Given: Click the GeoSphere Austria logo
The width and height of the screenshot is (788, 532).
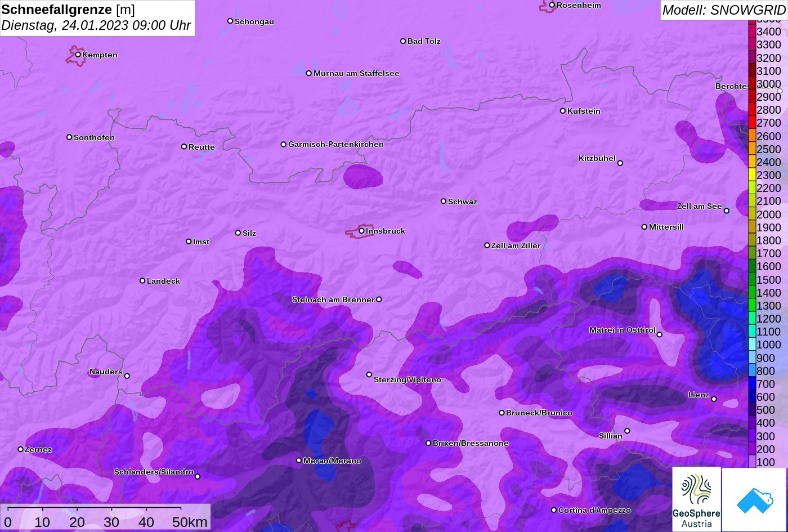Looking at the screenshot, I should (x=696, y=499).
